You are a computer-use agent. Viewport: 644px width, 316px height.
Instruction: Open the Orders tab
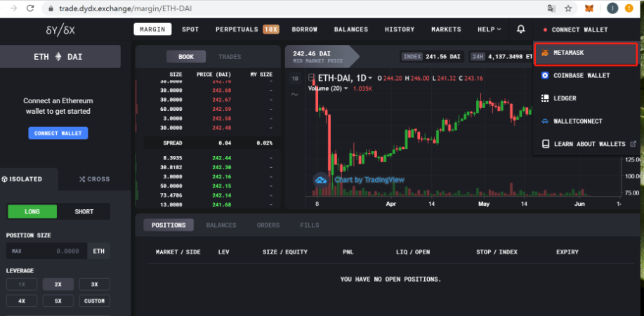[268, 225]
